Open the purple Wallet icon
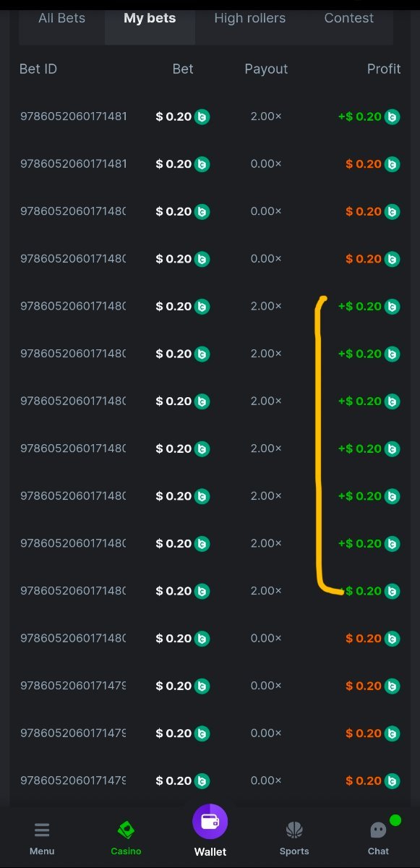The width and height of the screenshot is (420, 868). pos(210,822)
